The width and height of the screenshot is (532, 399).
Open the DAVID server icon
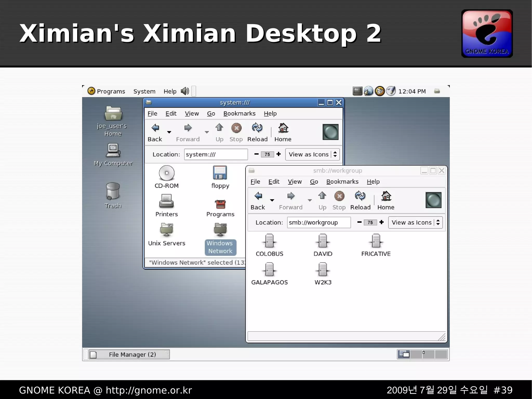tap(323, 241)
